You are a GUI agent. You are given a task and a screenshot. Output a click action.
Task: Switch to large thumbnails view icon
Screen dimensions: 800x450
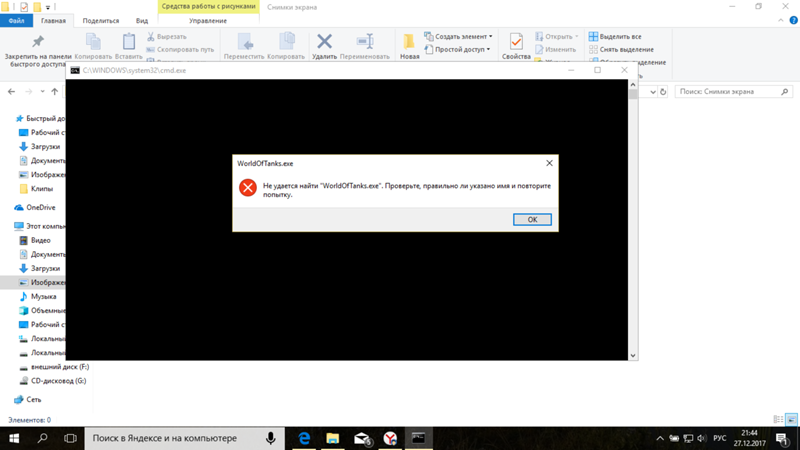click(791, 419)
